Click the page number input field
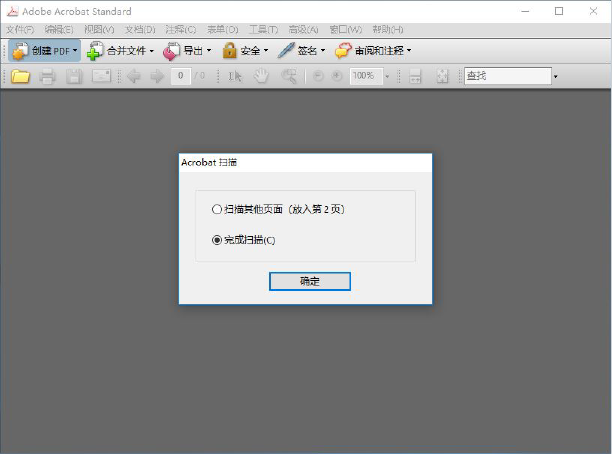 pyautogui.click(x=181, y=76)
